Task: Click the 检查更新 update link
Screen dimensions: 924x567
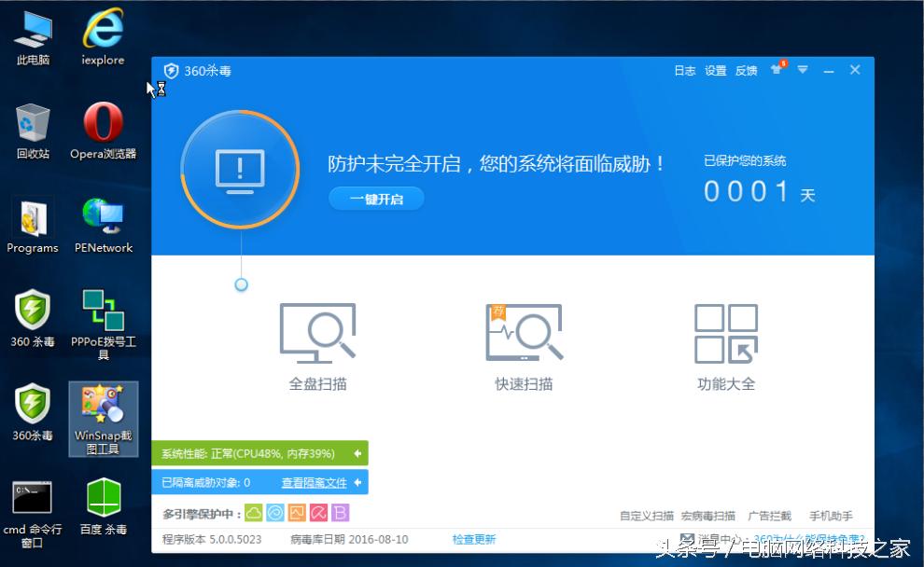Action: coord(476,539)
